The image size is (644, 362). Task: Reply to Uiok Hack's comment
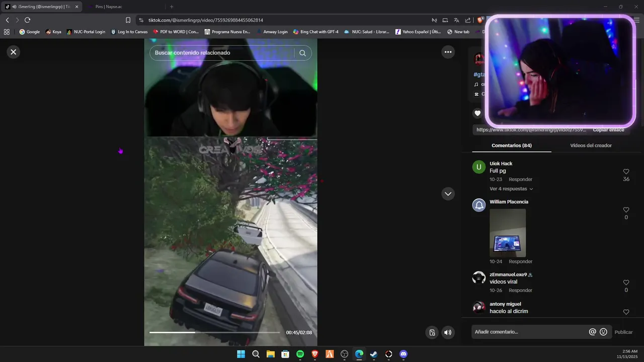[x=520, y=179]
